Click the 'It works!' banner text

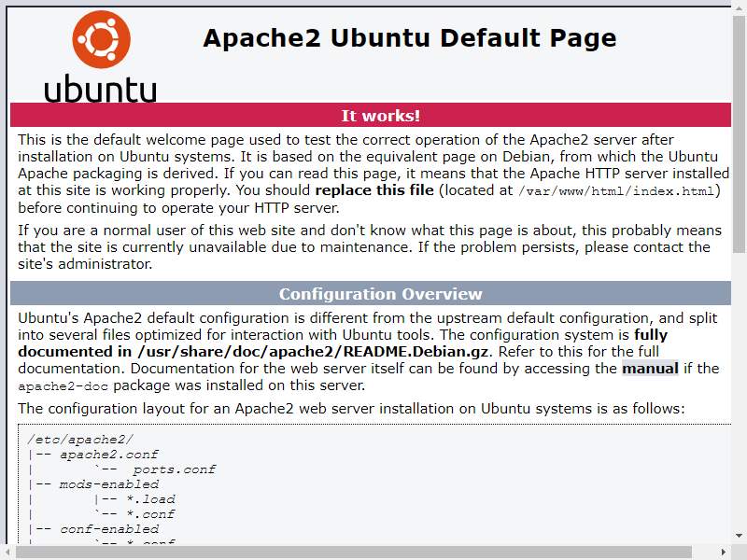pyautogui.click(x=381, y=116)
